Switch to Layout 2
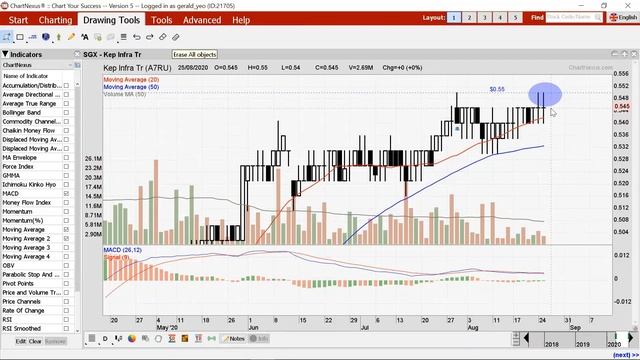The height and width of the screenshot is (360, 640). (x=469, y=18)
